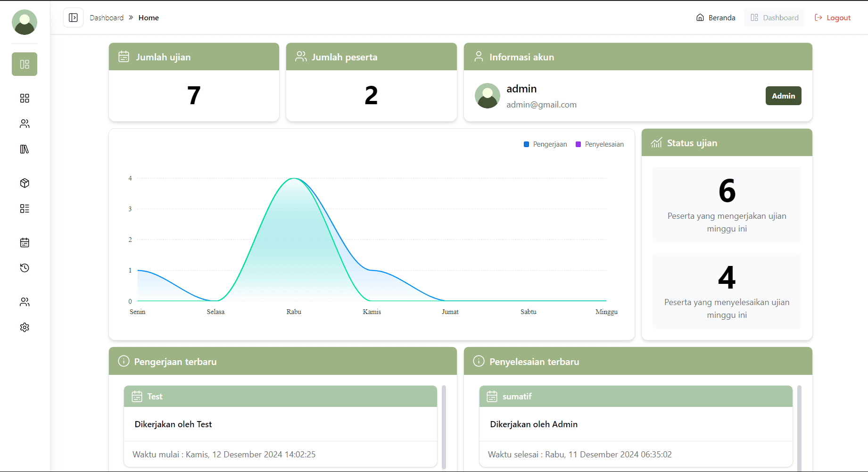Open the checklist sidebar icon
Screen dimensions: 868x472
25,208
